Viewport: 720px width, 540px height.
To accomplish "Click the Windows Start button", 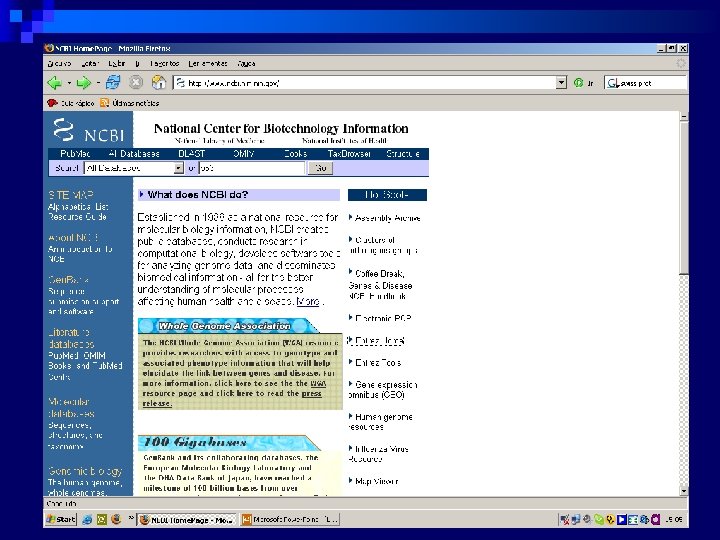I will 61,519.
